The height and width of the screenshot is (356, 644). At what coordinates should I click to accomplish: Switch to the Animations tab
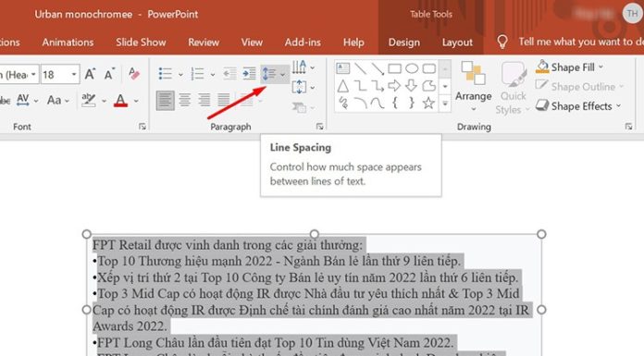[68, 43]
